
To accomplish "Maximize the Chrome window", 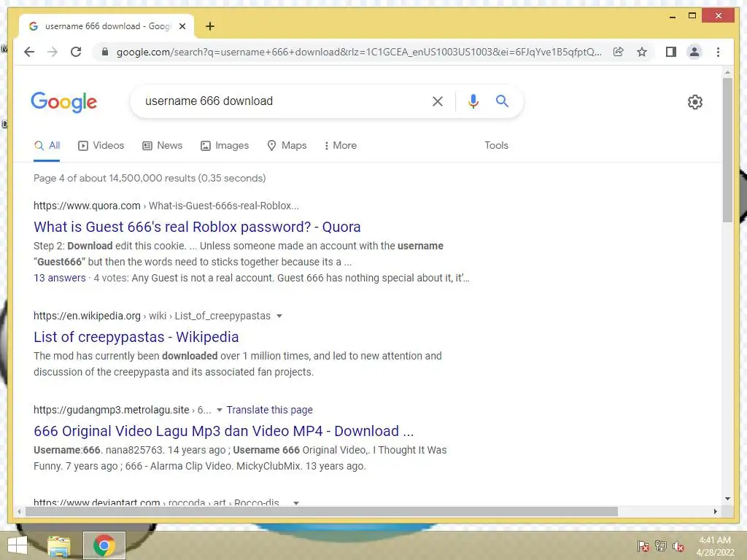I will tap(692, 16).
